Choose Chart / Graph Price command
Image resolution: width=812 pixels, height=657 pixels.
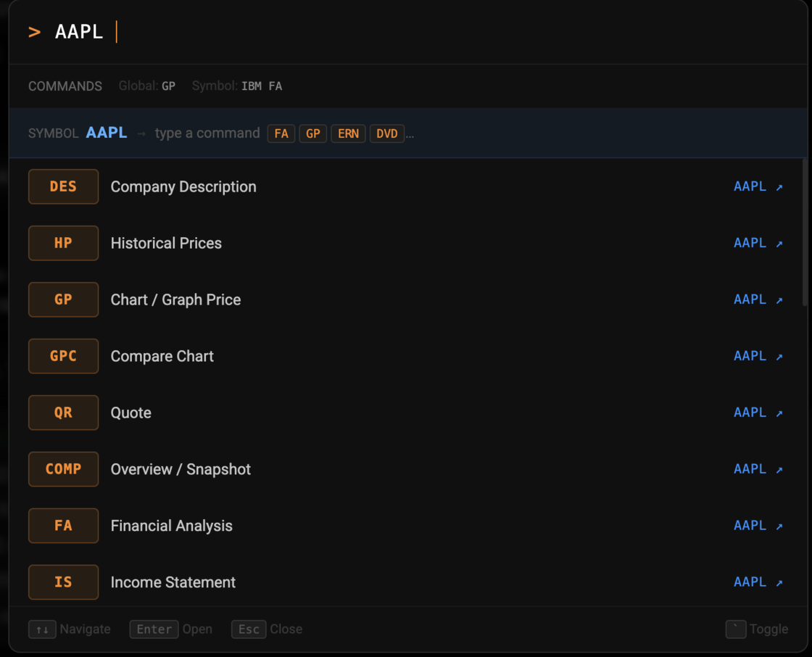click(x=405, y=299)
